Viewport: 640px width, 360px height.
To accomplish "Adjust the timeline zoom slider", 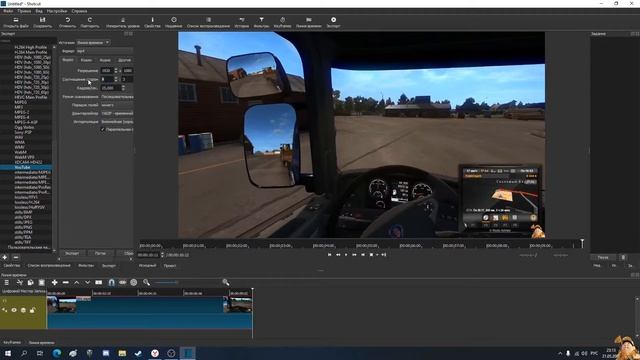I will pos(166,282).
